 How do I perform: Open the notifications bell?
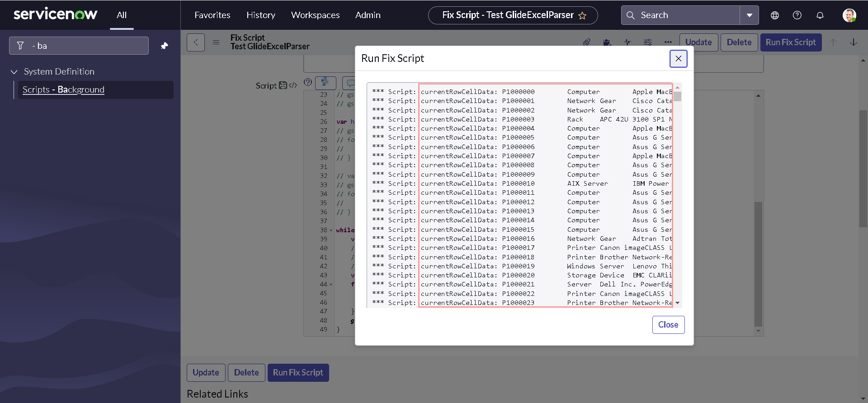pyautogui.click(x=820, y=15)
